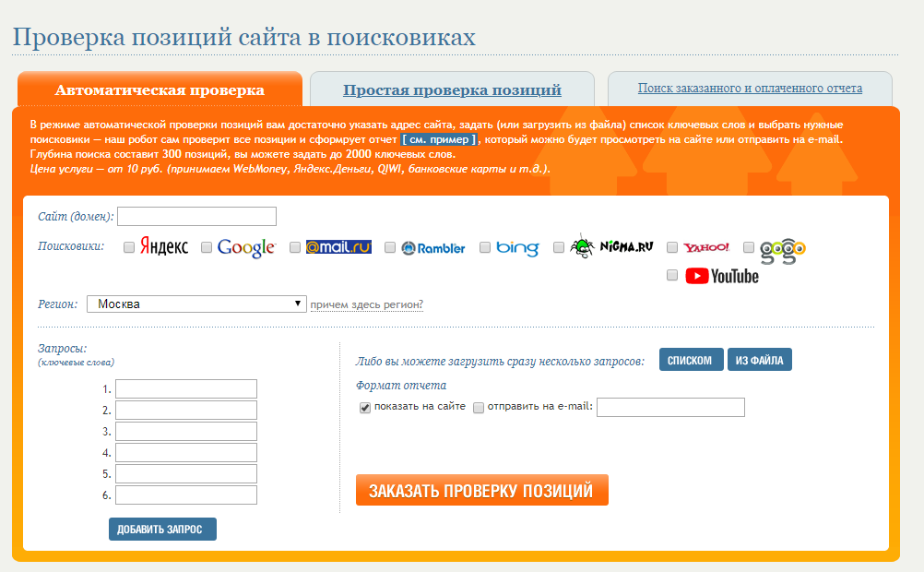Open 'причем здесь регион?' help link
This screenshot has width=924, height=572.
point(366,304)
